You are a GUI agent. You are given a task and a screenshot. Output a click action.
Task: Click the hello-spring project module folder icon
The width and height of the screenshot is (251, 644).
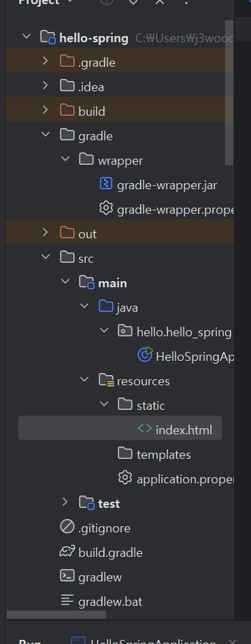pos(48,37)
